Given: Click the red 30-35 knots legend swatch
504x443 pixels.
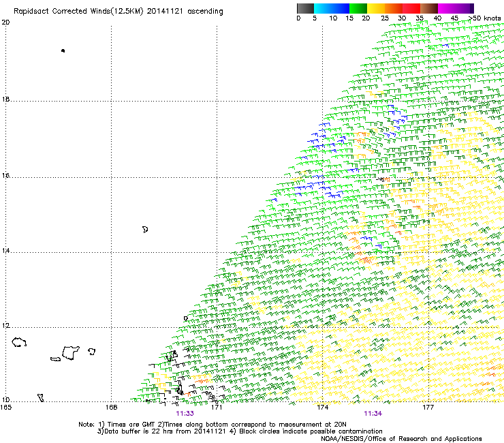Looking at the screenshot, I should pos(411,8).
